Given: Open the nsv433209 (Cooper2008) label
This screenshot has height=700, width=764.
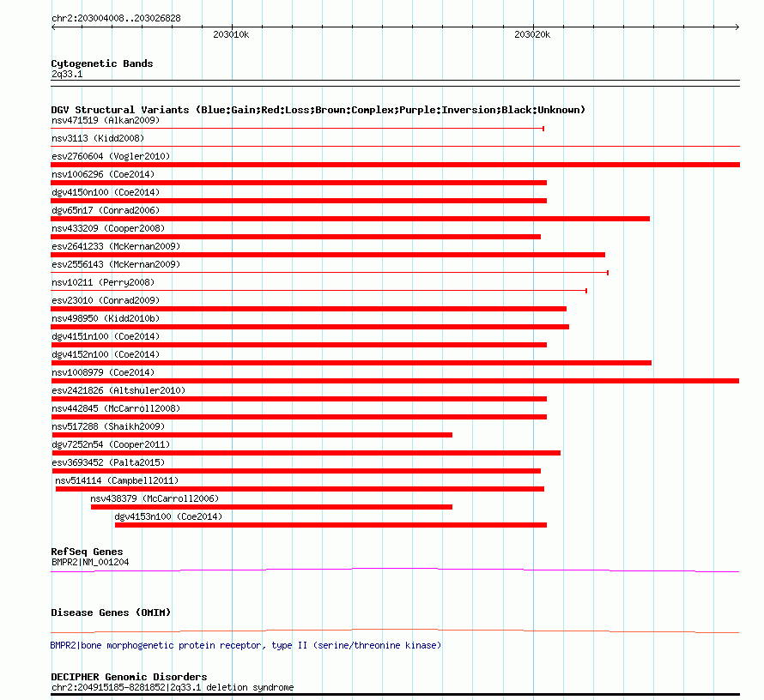Looking at the screenshot, I should click(x=108, y=228).
